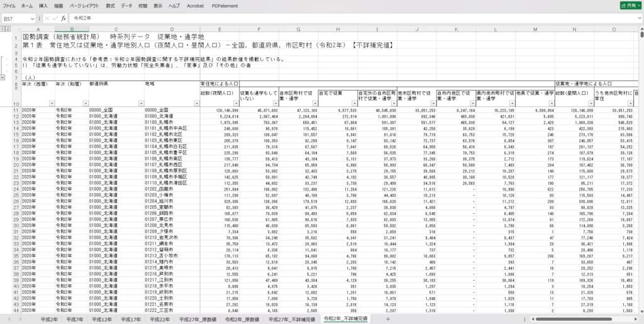Open the 校閲 ribbon tab
The image size is (644, 324).
tap(143, 6)
